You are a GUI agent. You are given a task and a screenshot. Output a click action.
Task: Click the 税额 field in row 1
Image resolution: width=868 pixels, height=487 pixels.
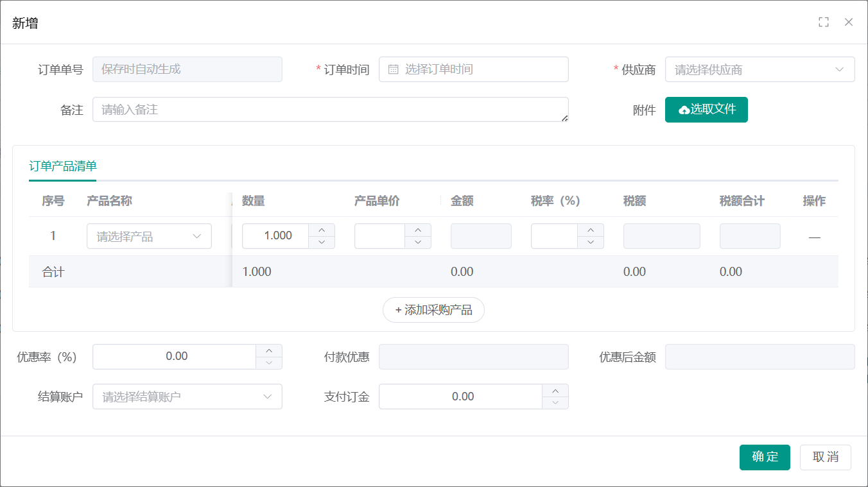[x=662, y=236]
